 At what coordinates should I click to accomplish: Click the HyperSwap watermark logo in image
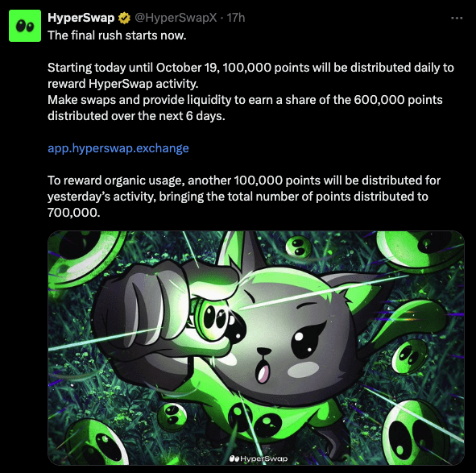[259, 458]
